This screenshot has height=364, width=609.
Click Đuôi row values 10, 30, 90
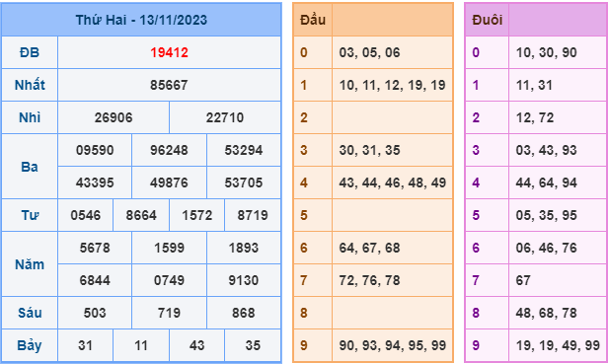click(546, 52)
